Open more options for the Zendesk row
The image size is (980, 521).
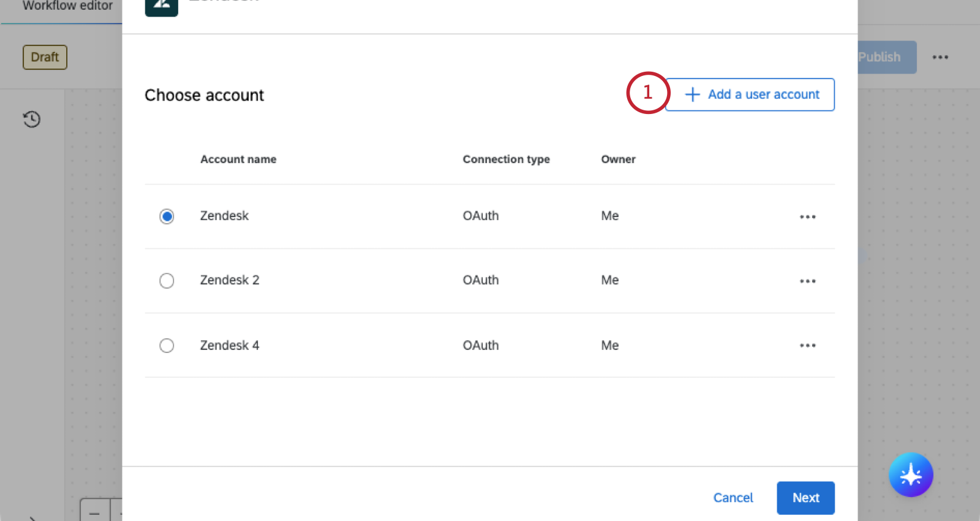807,216
